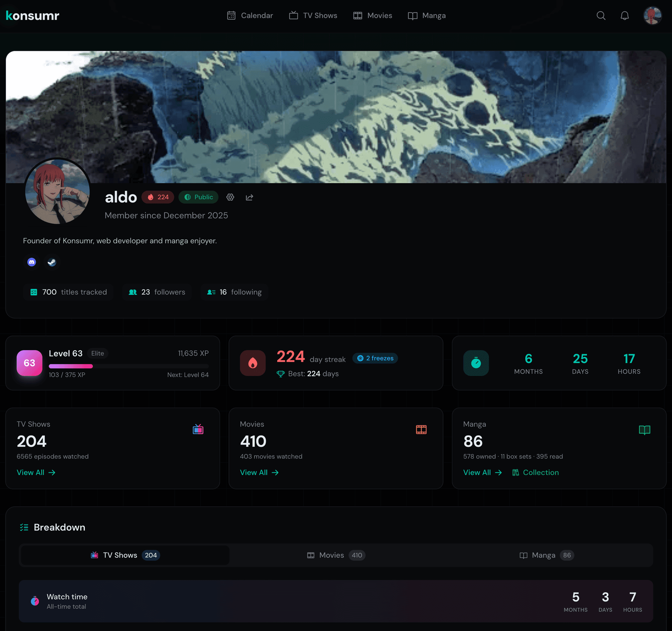Viewport: 672px width, 631px height.
Task: Click the 'Next: Level 64' text
Action: [x=188, y=375]
